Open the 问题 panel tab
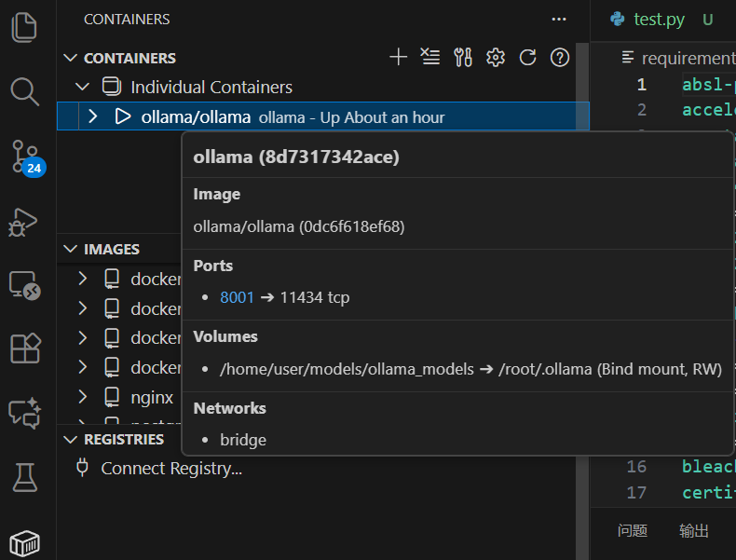Image resolution: width=736 pixels, height=560 pixels. coord(633,531)
